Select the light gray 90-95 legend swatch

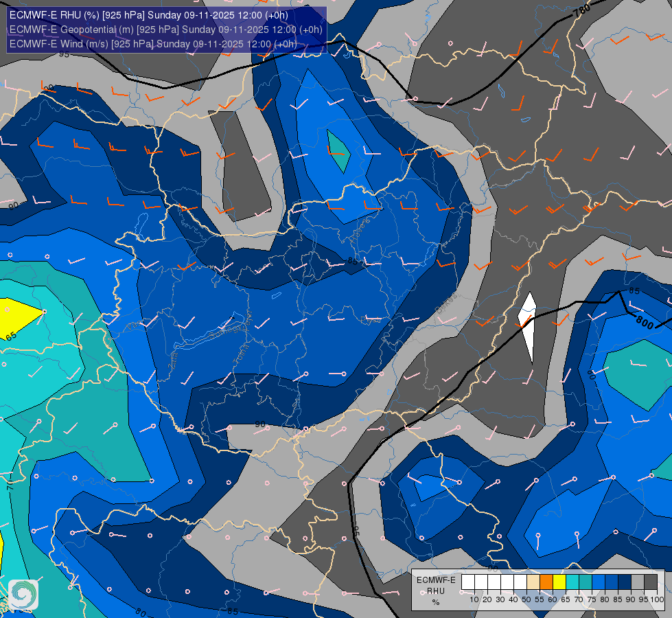[x=638, y=582]
